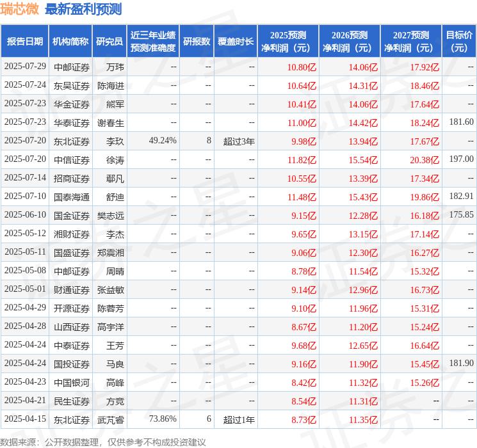Viewport: 477px width, 448px height.
Task: Click 民生证券 institution cell
Action: tap(72, 401)
